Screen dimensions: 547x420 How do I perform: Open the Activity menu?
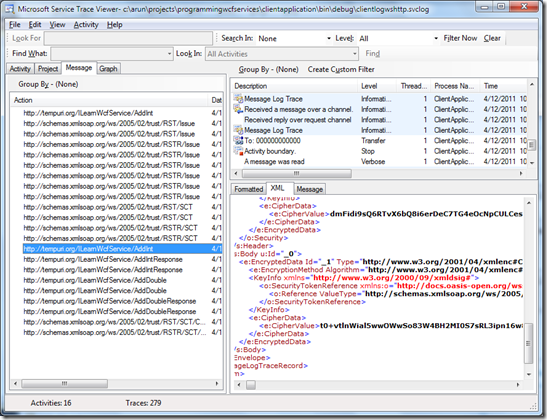[x=86, y=25]
